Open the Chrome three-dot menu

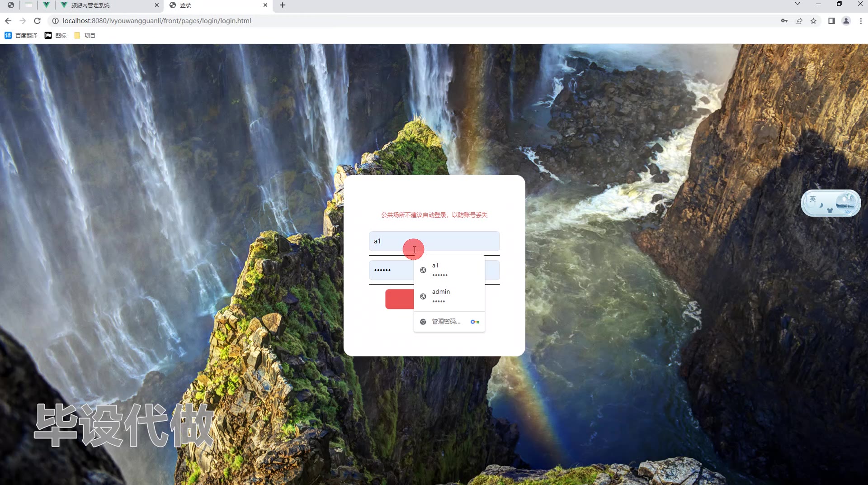coord(861,21)
